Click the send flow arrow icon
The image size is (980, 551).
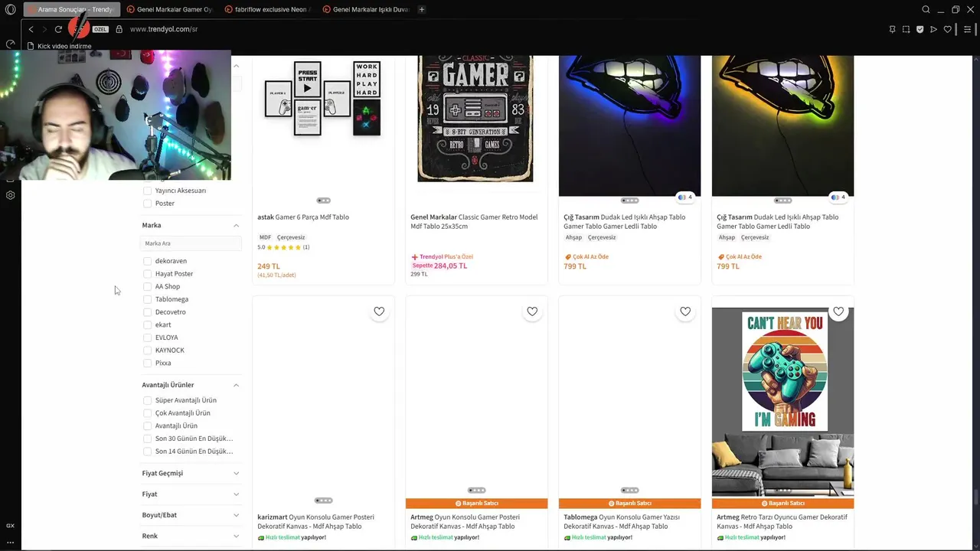click(933, 29)
